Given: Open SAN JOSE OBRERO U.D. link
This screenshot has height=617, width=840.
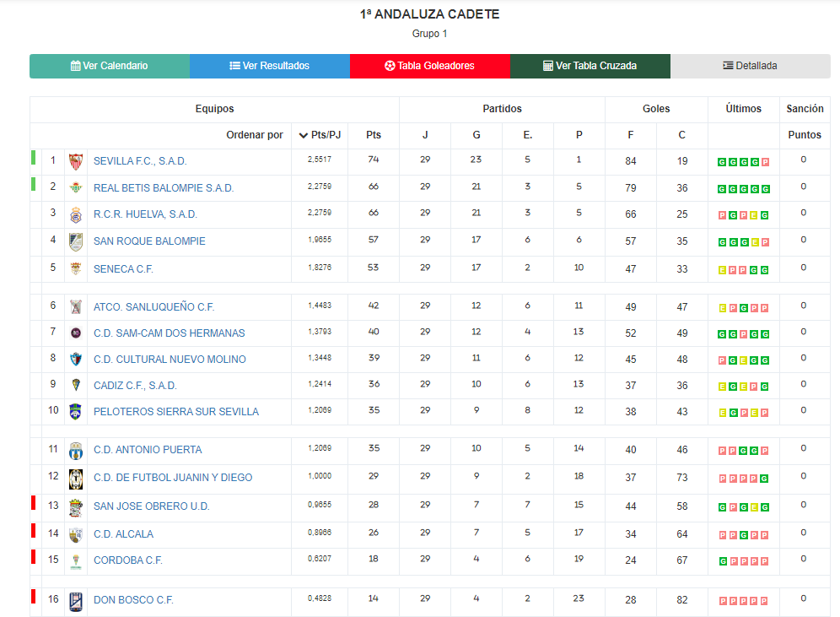Looking at the screenshot, I should tap(152, 506).
